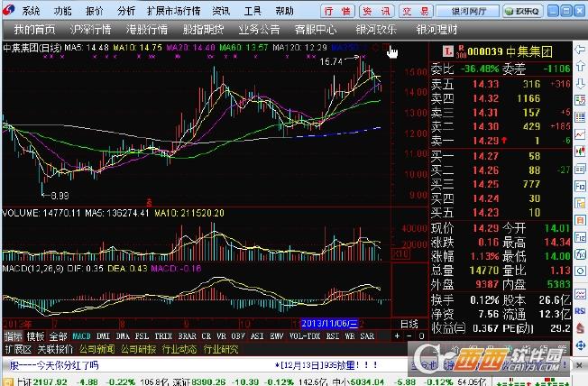This screenshot has width=588, height=386.
Task: Open the 资讯 menu
Action: [x=221, y=11]
